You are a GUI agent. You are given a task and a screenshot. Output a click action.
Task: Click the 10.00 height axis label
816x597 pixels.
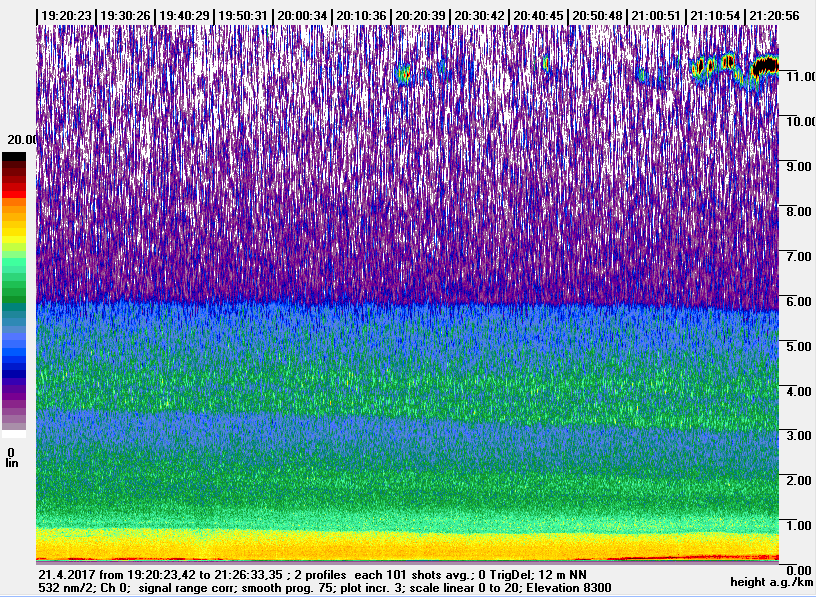click(x=801, y=121)
